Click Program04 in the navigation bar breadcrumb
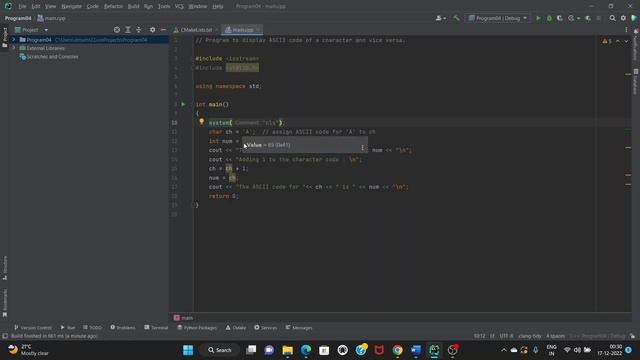The image size is (640, 360). point(18,18)
